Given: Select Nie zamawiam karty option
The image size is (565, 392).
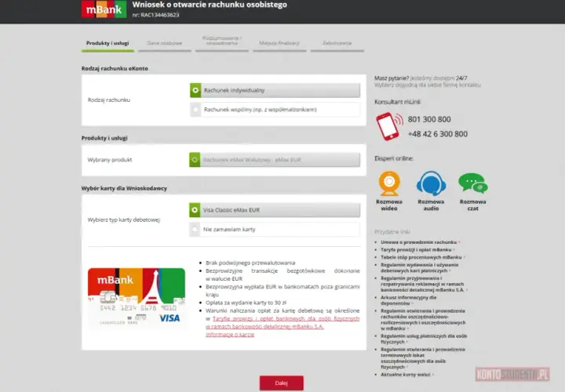Looking at the screenshot, I should tap(275, 229).
